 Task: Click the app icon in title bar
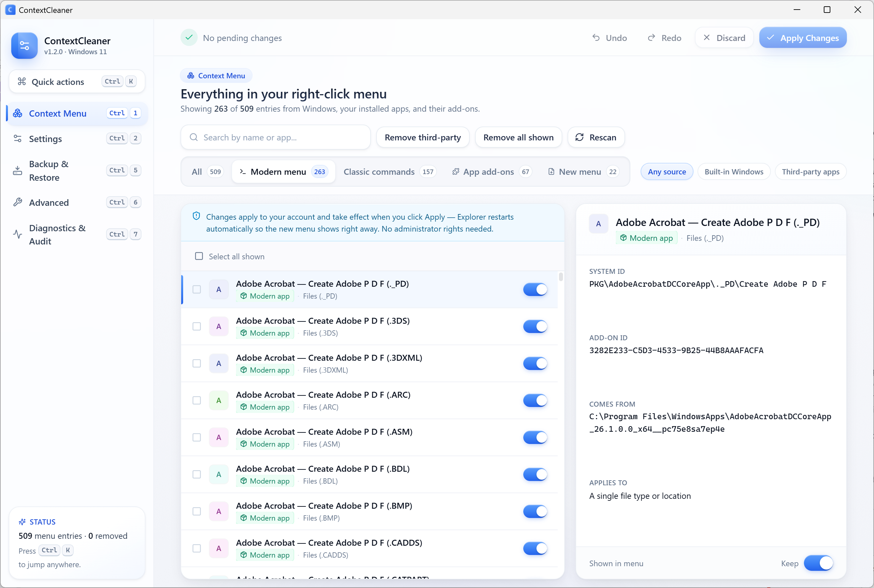10,10
